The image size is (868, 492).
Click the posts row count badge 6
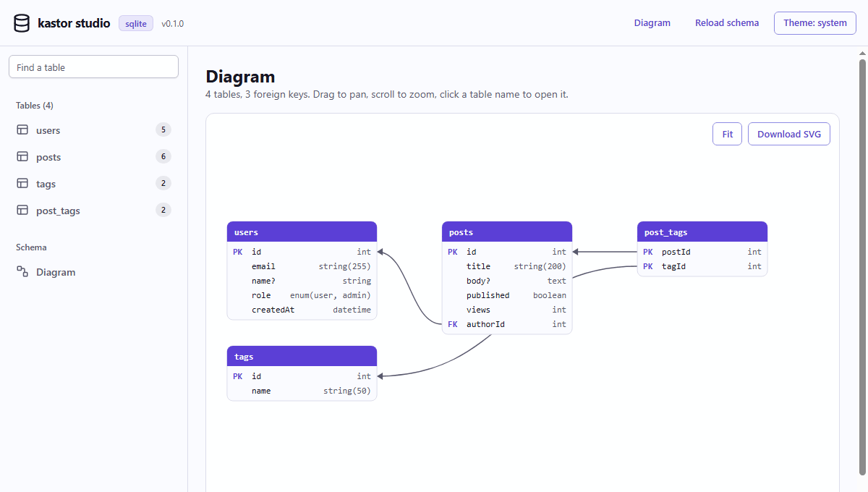(163, 156)
